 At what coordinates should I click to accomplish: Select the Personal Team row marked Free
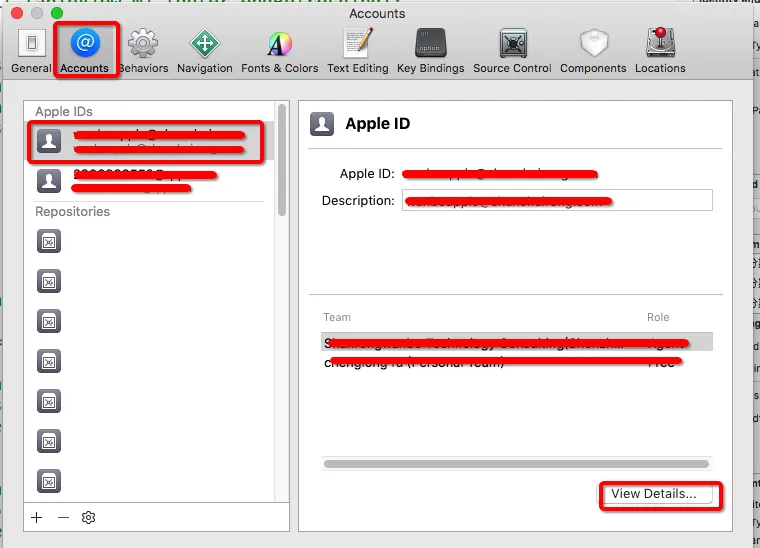coord(517,362)
